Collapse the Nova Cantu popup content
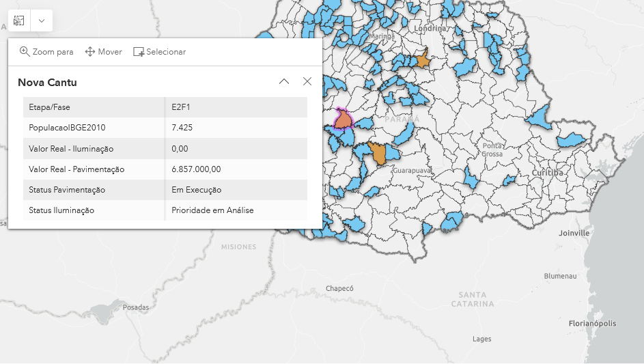Viewport: 644px width, 364px height. tap(284, 82)
